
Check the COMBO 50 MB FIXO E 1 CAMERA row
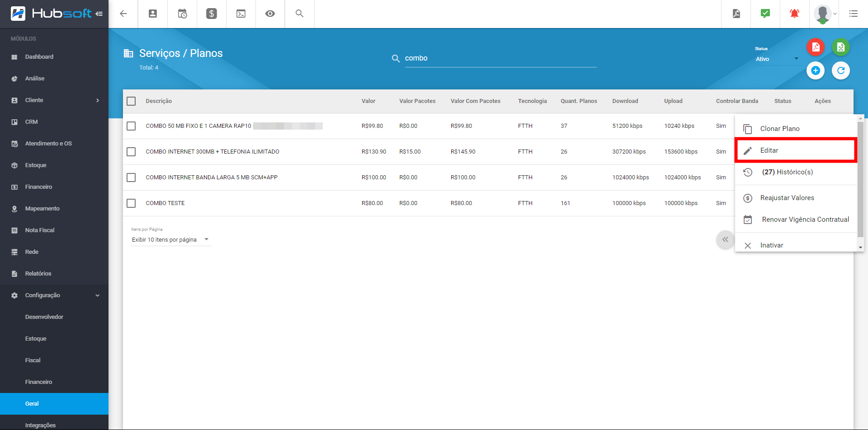[131, 126]
